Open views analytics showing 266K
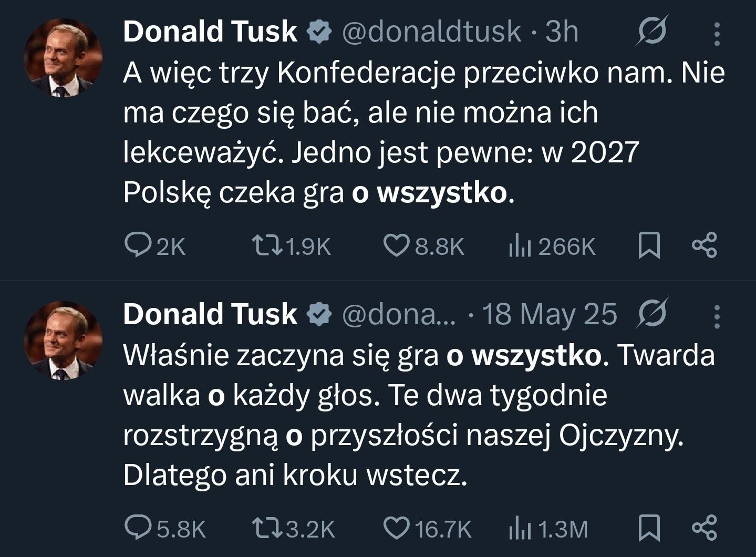The image size is (756, 557). tap(525, 244)
